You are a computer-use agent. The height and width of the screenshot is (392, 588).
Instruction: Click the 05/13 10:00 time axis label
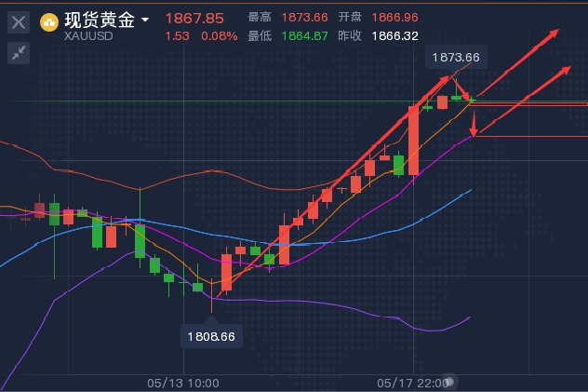[183, 383]
